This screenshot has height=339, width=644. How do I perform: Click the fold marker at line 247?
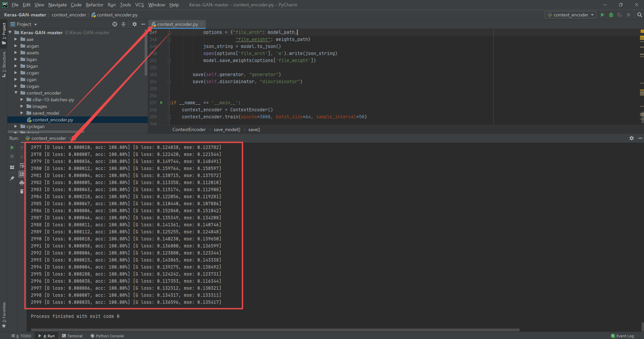tap(169, 32)
